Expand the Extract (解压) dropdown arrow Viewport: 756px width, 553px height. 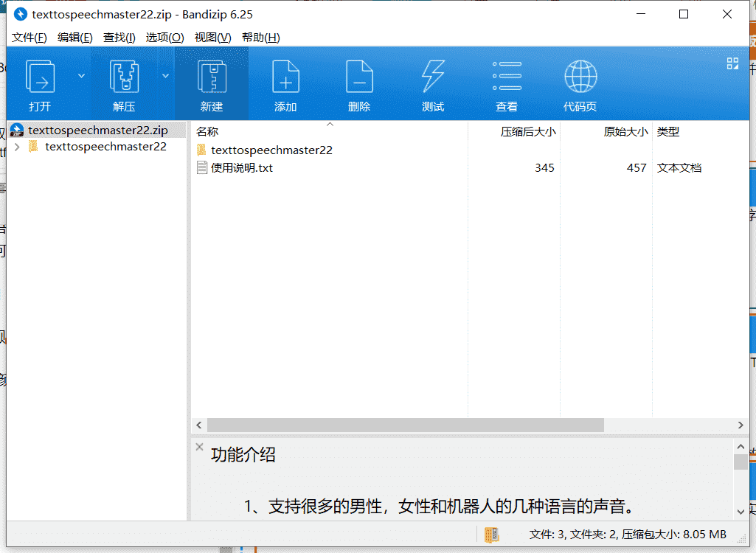(x=165, y=76)
